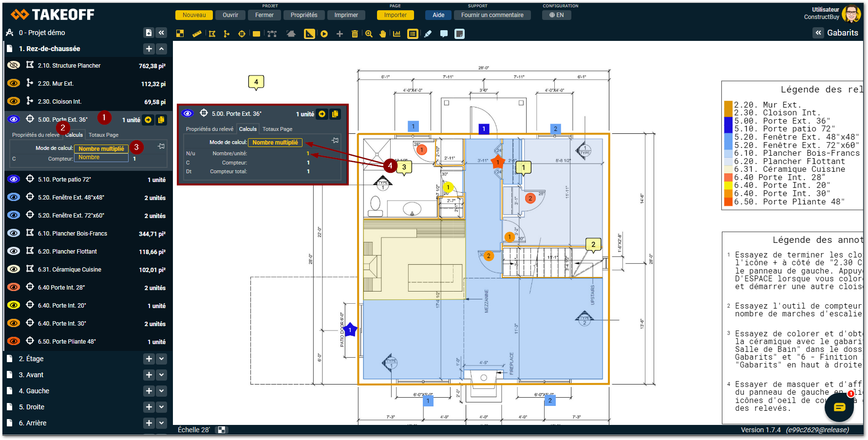Screen dimensions: 868x440
Task: Switch to the Totaux Page tab
Action: click(103, 135)
